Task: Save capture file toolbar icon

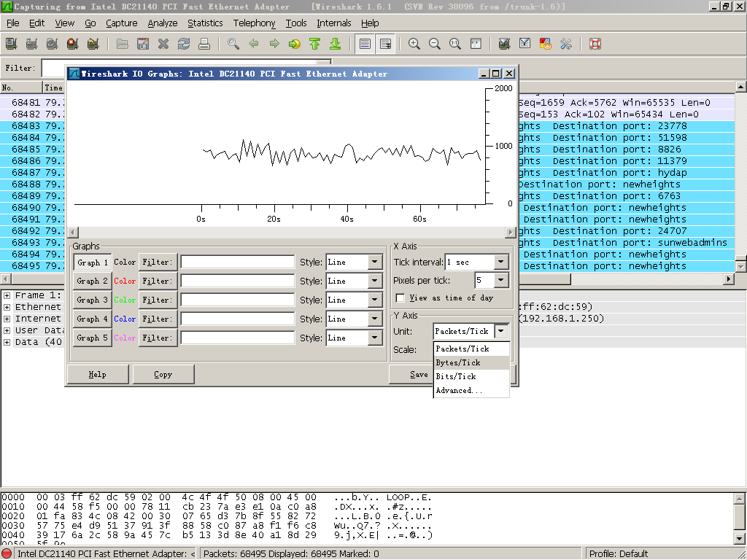Action: pyautogui.click(x=142, y=44)
